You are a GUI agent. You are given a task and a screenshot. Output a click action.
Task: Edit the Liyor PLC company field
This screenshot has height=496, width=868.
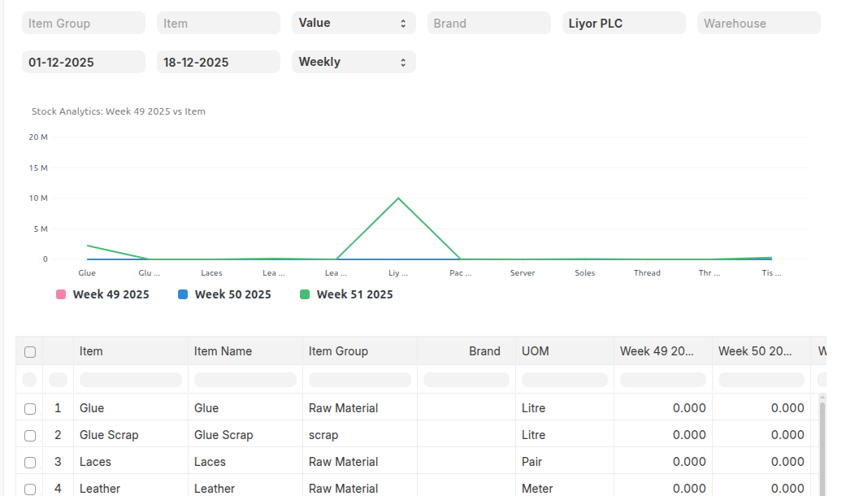623,24
